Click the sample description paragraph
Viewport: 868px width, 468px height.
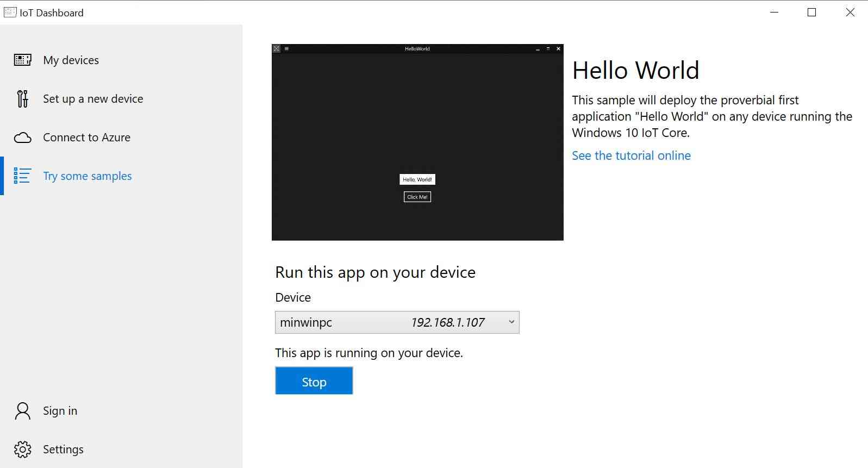(x=712, y=116)
